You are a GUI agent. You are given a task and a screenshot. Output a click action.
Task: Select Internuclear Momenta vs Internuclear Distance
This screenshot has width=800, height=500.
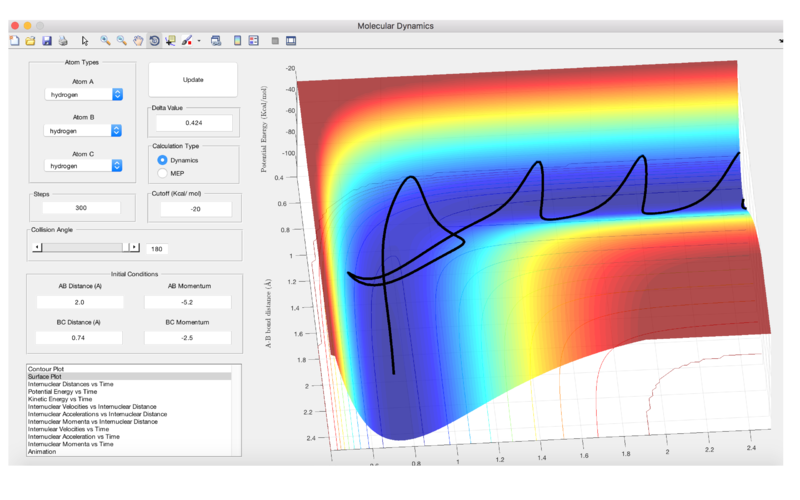click(x=129, y=421)
